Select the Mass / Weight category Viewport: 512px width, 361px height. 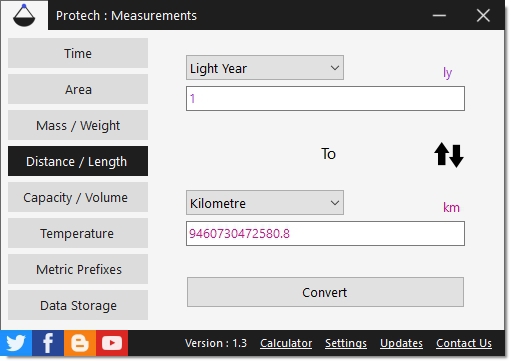pos(78,125)
